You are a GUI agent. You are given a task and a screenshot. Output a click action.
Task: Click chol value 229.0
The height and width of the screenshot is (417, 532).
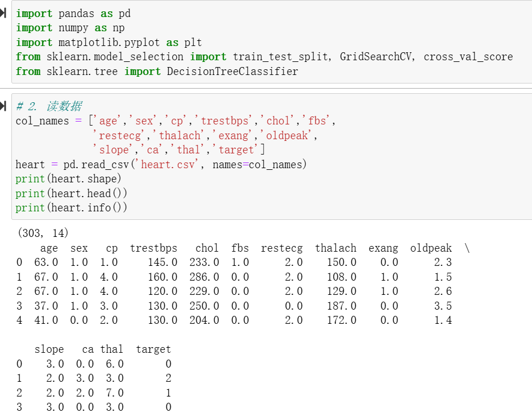(x=204, y=291)
